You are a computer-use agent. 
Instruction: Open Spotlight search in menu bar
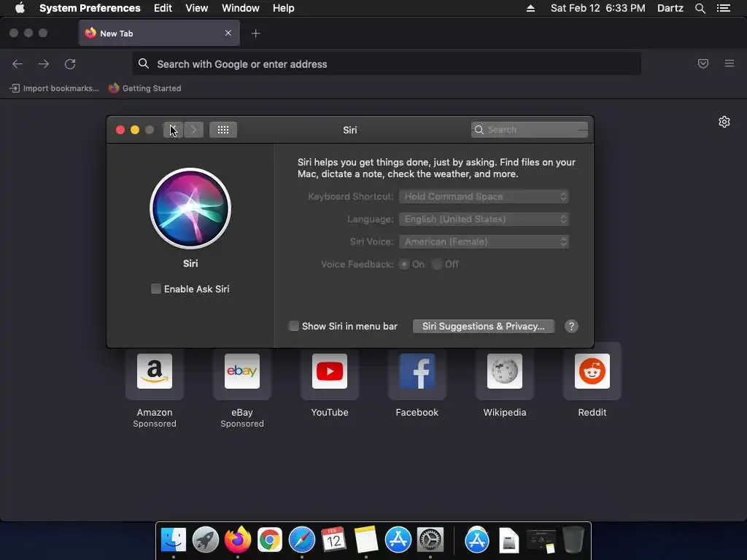point(700,8)
